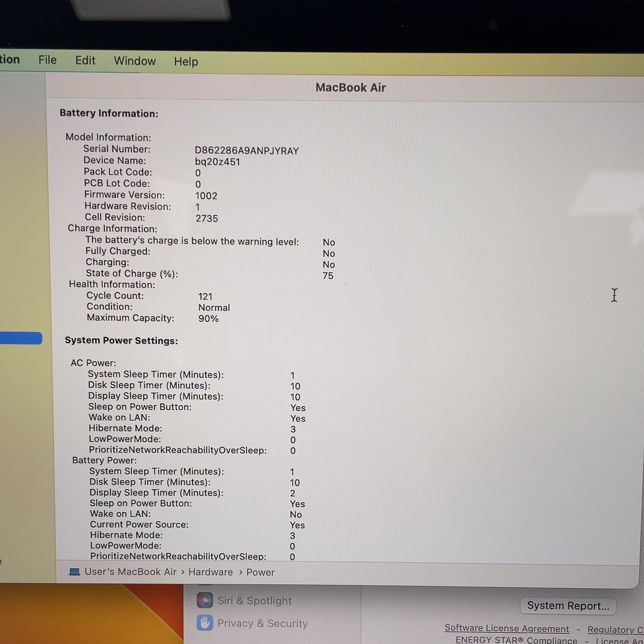Screen dimensions: 644x644
Task: Click the Siri & Spotlight icon
Action: click(x=204, y=600)
